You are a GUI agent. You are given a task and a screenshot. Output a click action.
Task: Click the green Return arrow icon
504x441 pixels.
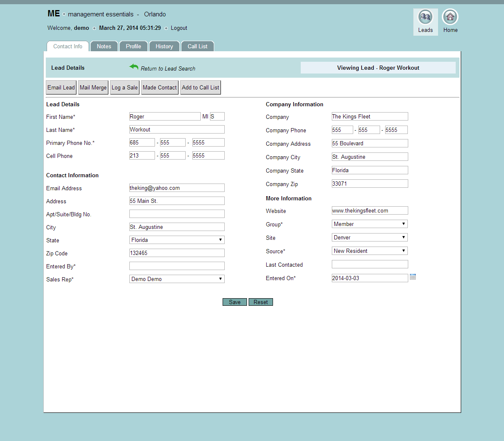click(134, 67)
